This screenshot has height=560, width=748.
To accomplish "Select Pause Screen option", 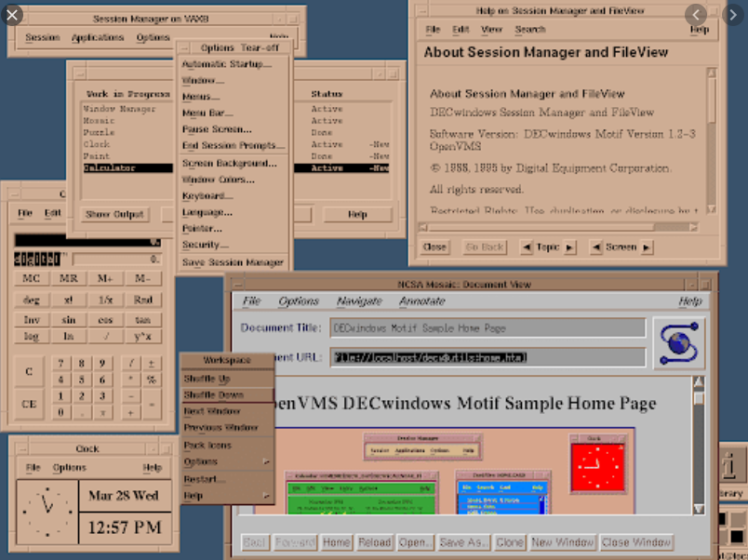I will (217, 129).
